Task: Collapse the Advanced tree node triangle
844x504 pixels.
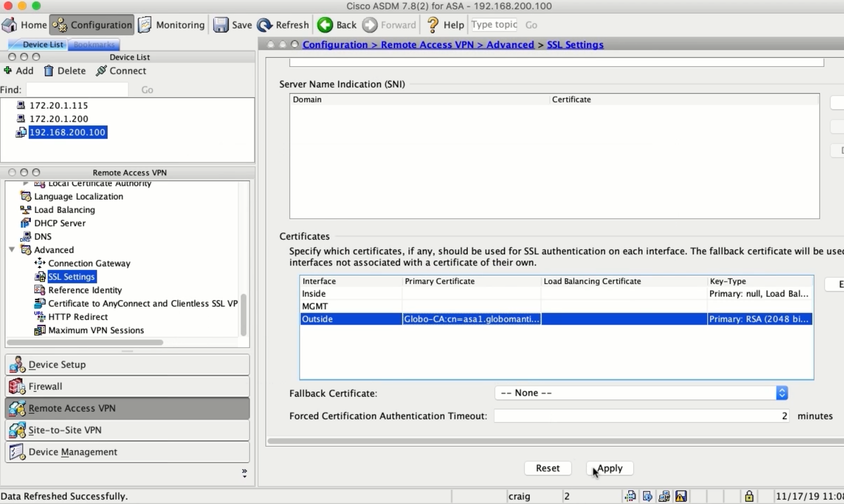Action: [x=12, y=250]
